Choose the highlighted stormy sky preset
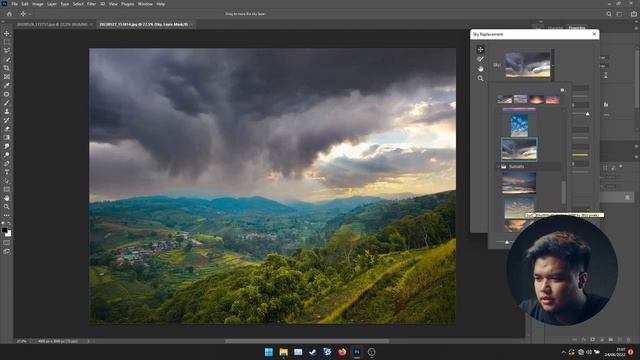The image size is (640, 360). pyautogui.click(x=519, y=149)
